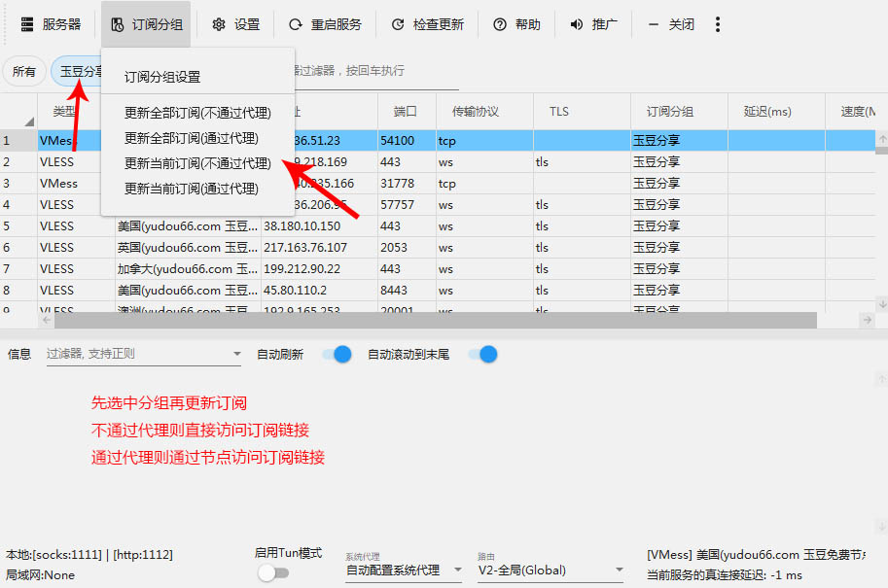Click the 服务器 server icon in toolbar
The width and height of the screenshot is (888, 588).
point(27,24)
